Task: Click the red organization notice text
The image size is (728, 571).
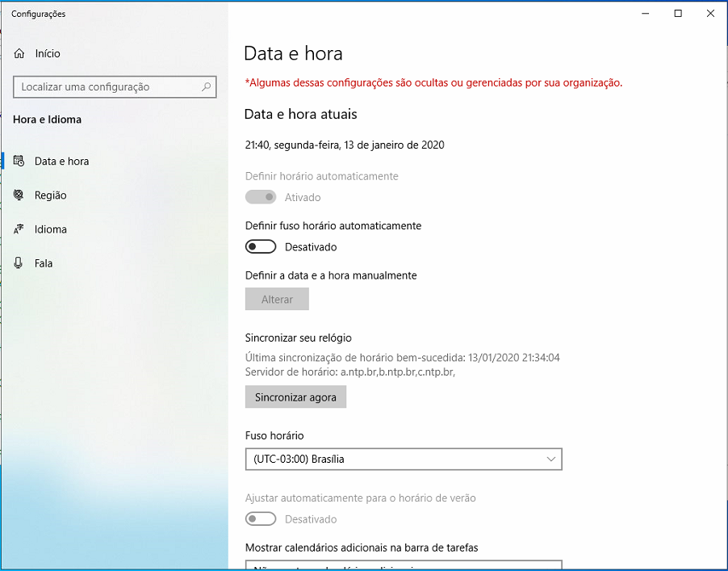Action: pyautogui.click(x=433, y=82)
